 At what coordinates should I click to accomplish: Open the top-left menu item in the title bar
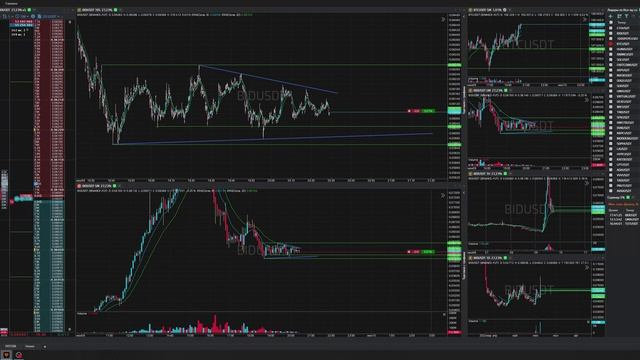coord(11,3)
